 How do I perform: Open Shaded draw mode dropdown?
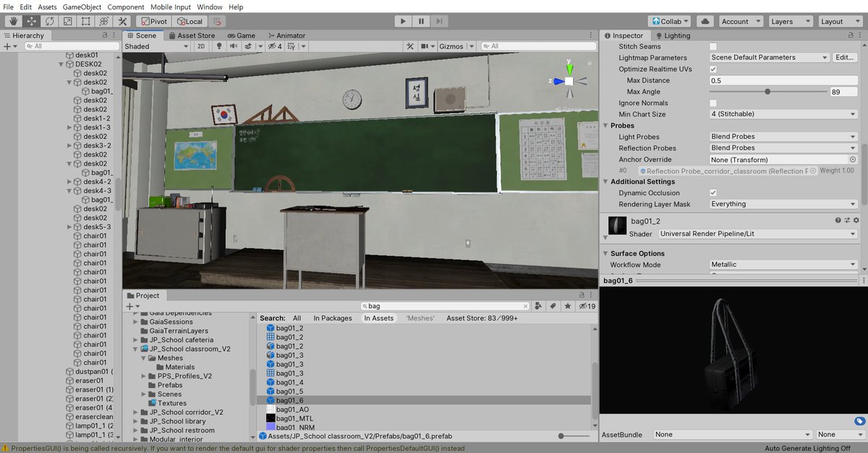click(x=157, y=46)
